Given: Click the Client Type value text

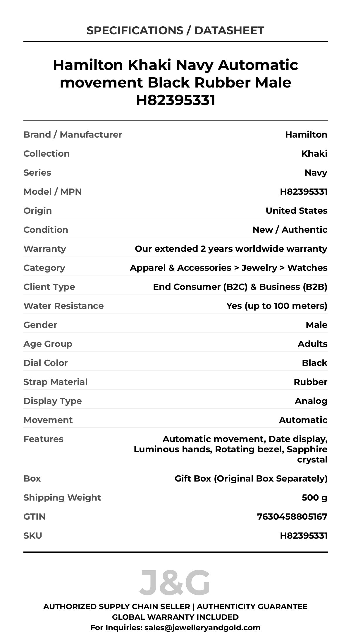Looking at the screenshot, I should coord(240,287).
